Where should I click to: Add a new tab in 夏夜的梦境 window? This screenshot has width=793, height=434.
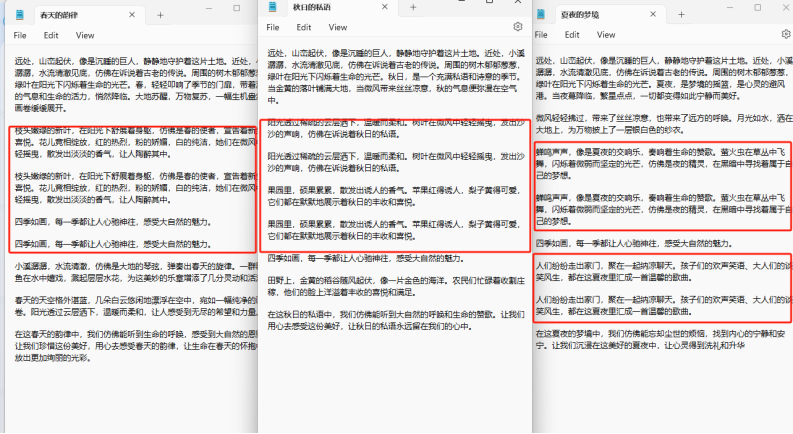point(681,15)
